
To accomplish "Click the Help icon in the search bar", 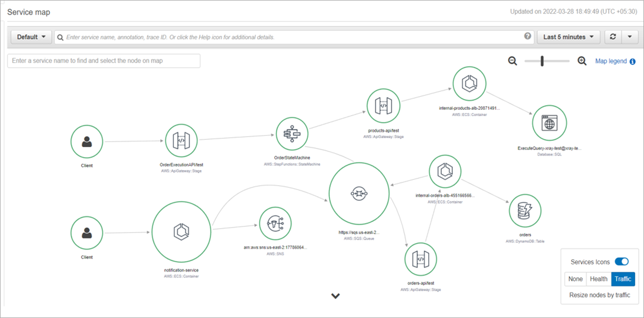I will click(528, 36).
